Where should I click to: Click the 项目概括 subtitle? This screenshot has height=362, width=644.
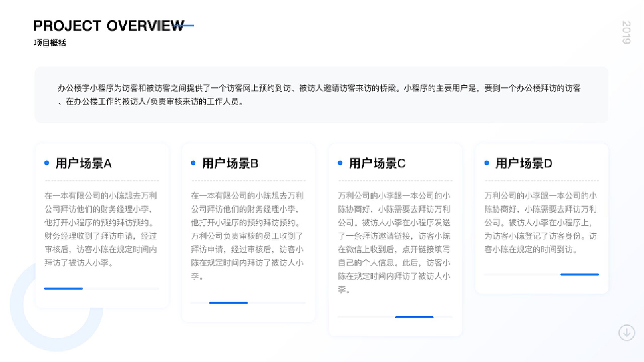click(x=50, y=43)
